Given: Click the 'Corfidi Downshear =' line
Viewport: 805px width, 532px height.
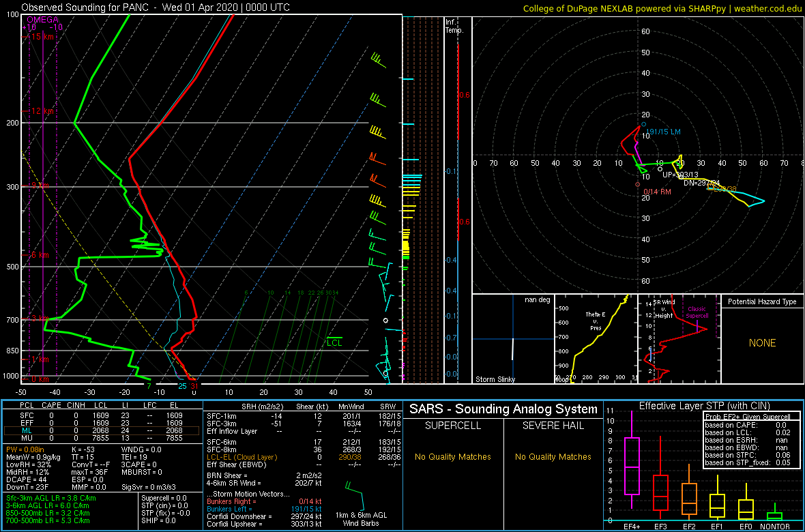Looking at the screenshot, I should point(239,516).
